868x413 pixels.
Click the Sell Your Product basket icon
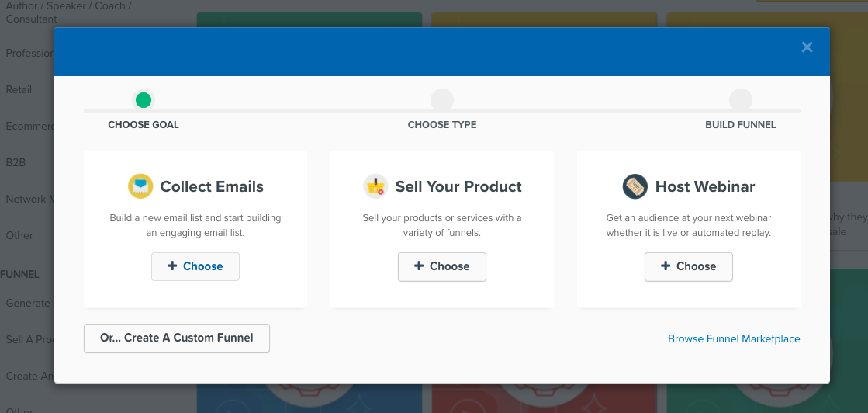(376, 186)
